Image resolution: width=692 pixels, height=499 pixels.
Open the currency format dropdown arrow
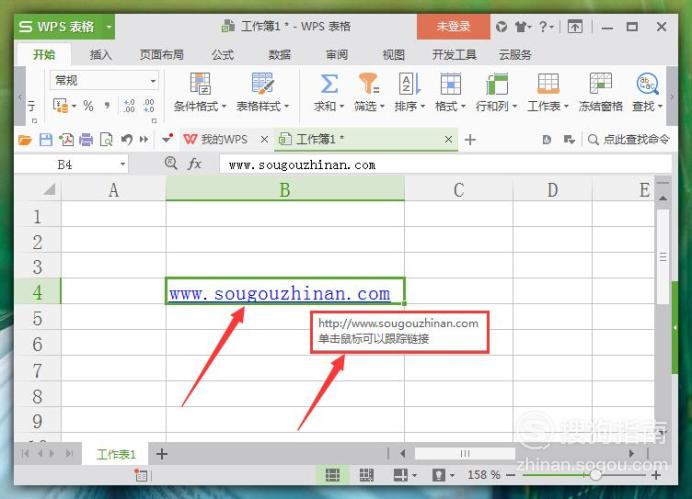point(74,106)
